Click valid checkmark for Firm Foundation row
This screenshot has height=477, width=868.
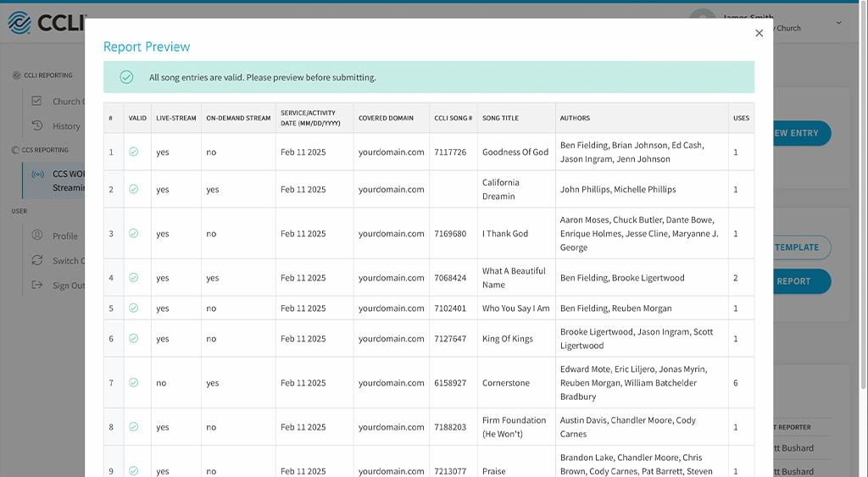pos(133,427)
